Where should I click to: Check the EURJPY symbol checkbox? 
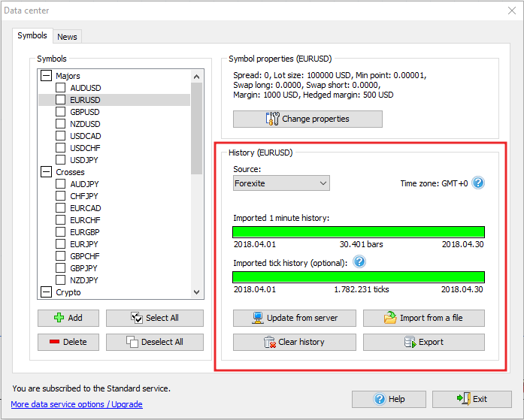pyautogui.click(x=61, y=244)
